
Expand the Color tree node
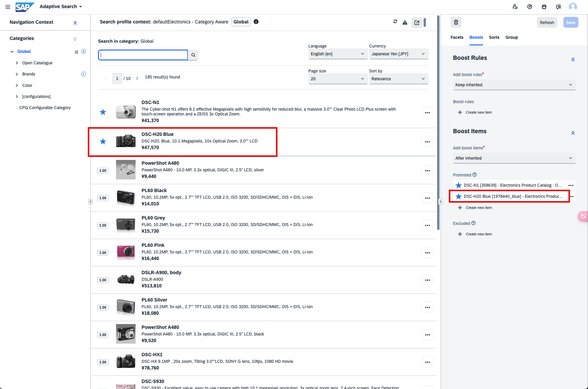tap(17, 85)
